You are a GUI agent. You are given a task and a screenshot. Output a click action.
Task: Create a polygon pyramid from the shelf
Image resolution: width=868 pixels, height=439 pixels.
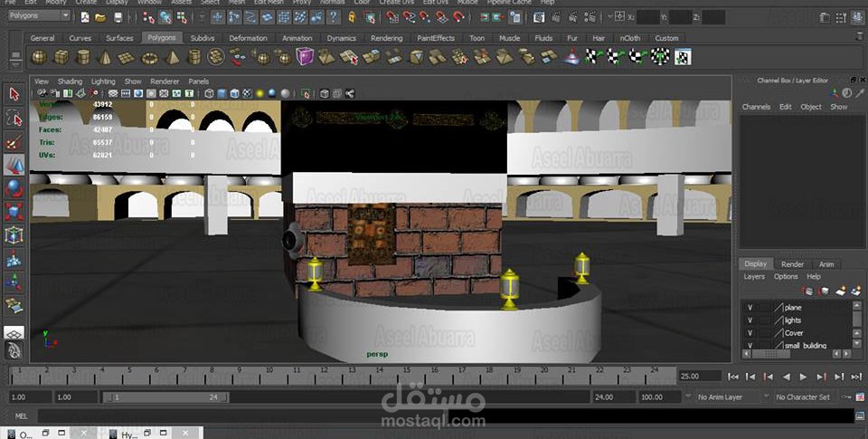coord(172,56)
